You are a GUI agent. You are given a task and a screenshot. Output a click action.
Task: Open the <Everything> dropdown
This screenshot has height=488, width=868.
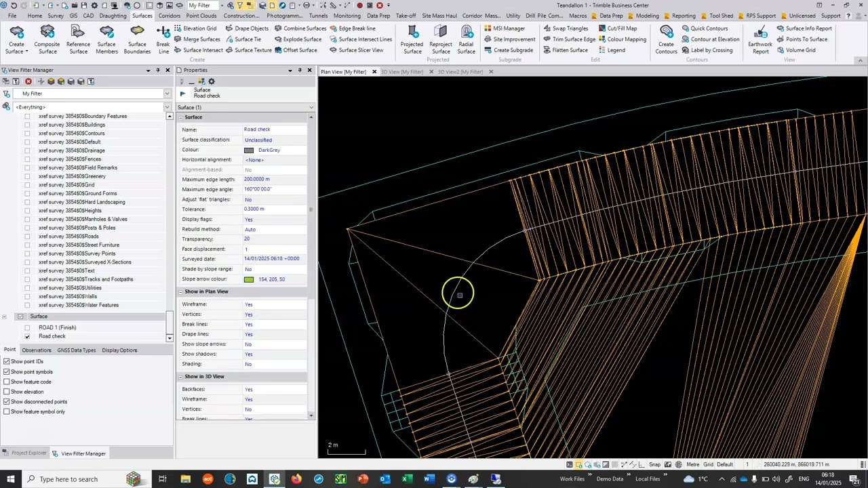(167, 107)
